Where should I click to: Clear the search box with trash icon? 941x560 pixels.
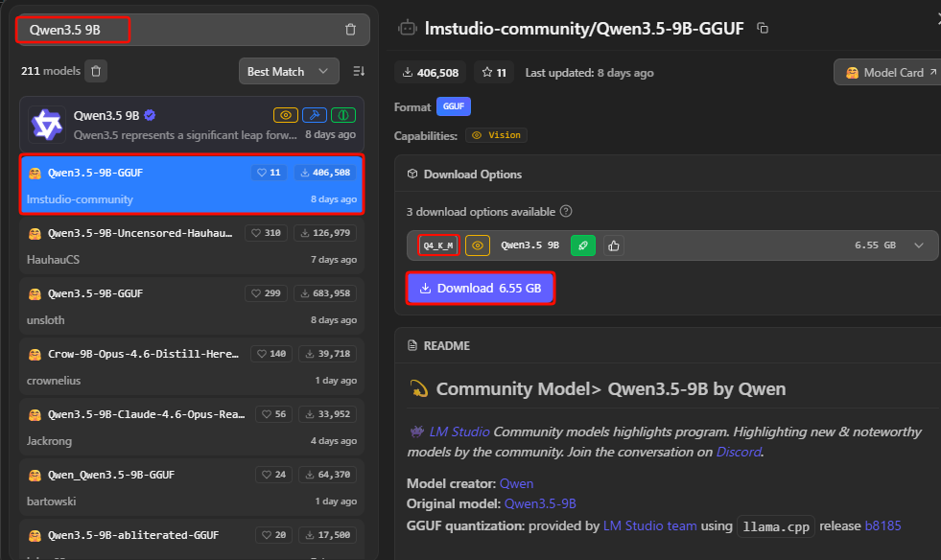(x=350, y=30)
